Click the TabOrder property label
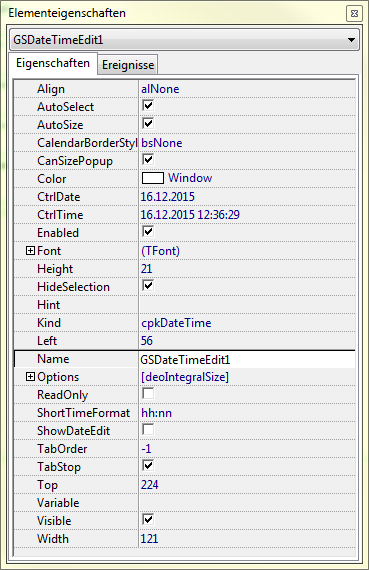The height and width of the screenshot is (570, 369). 62,449
